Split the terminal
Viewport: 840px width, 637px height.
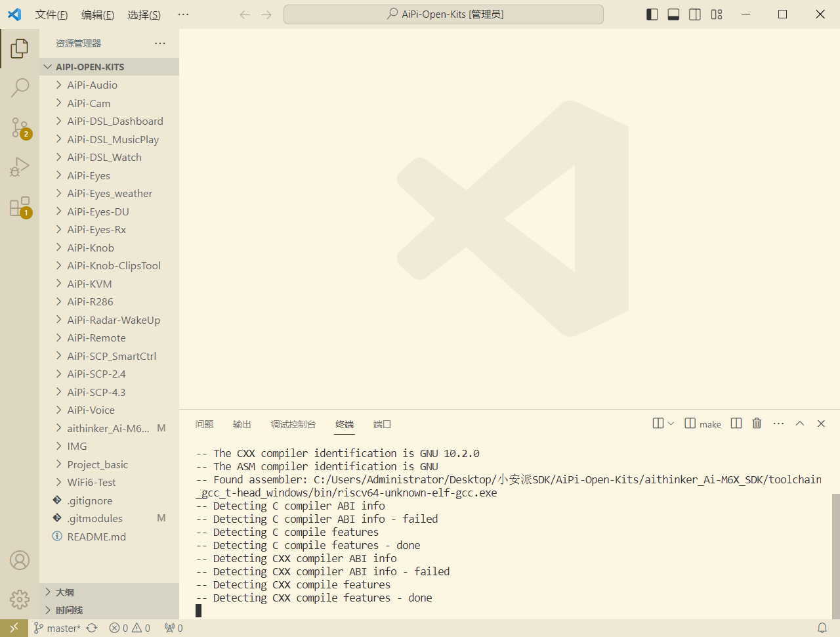tap(736, 424)
